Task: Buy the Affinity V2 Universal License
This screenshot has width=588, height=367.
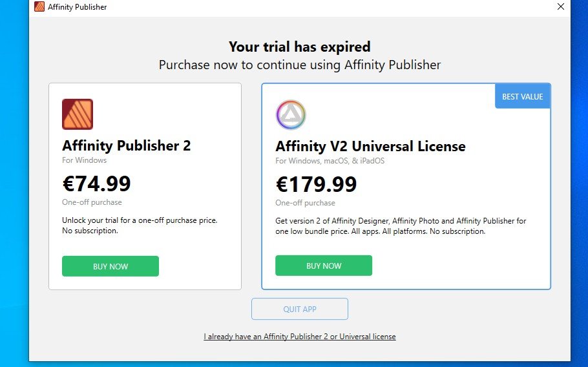Action: (x=324, y=266)
